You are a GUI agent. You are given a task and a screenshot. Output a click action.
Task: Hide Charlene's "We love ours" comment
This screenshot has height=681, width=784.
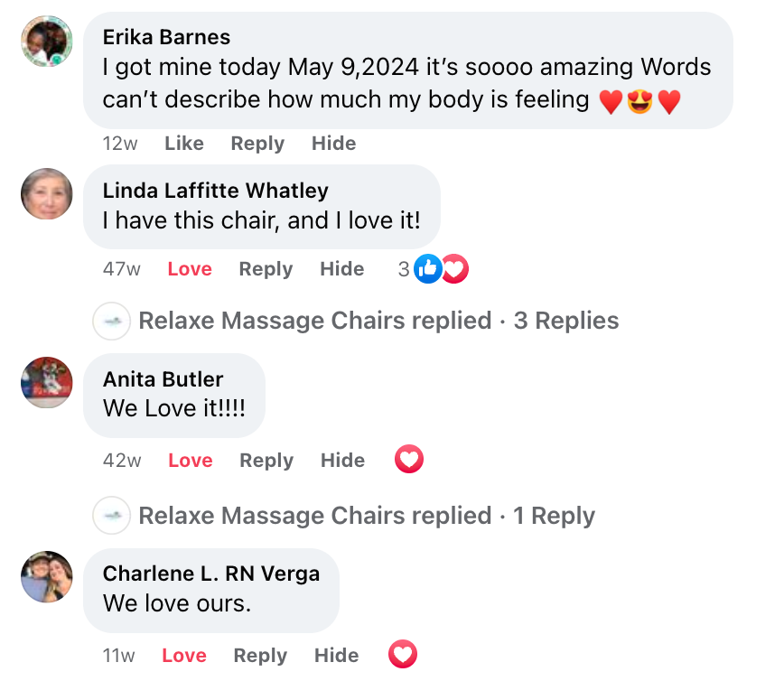coord(336,656)
